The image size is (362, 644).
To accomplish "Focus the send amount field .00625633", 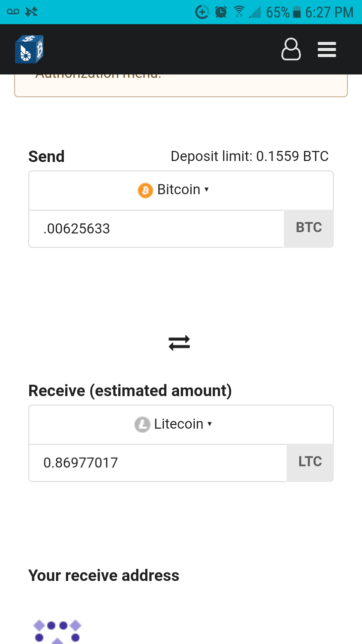I will point(156,229).
